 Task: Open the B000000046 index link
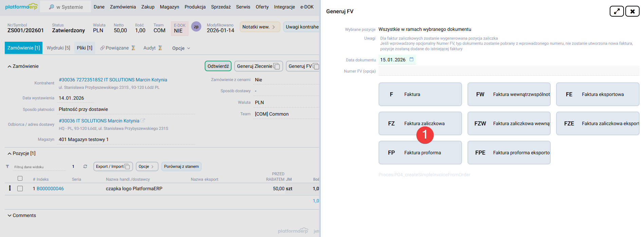[x=50, y=189]
